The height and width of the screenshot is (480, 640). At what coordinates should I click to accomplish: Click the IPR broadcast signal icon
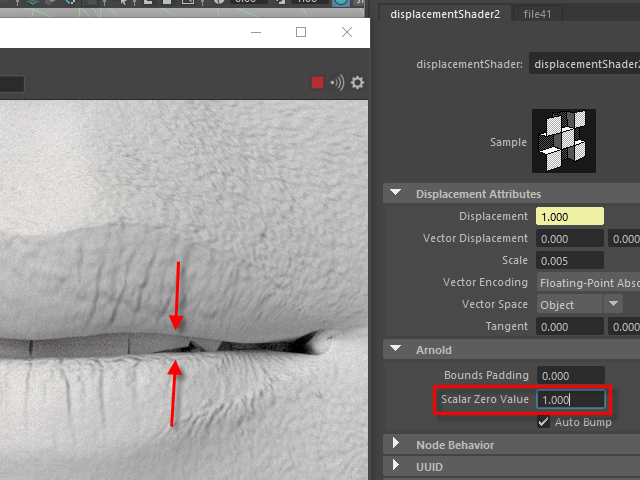[x=337, y=83]
